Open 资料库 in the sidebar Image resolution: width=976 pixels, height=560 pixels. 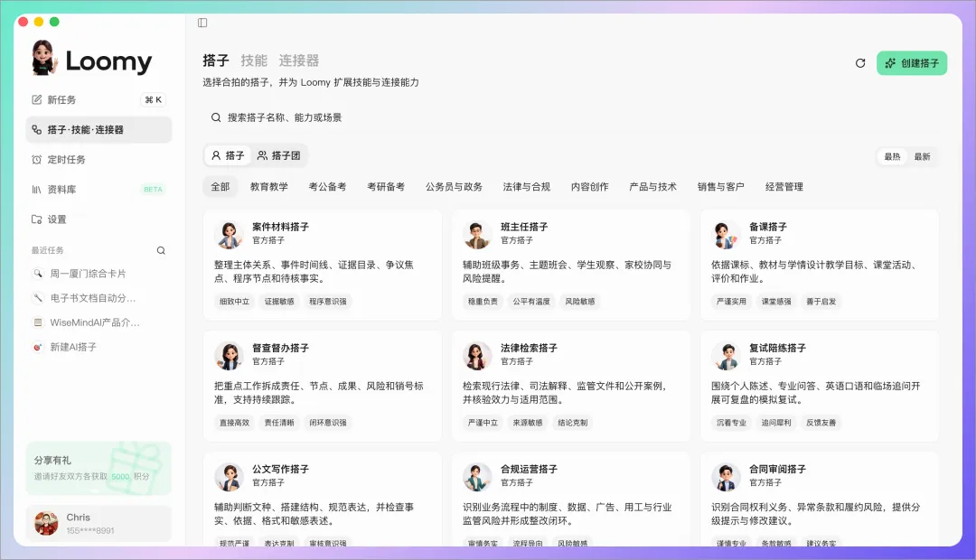click(x=99, y=189)
